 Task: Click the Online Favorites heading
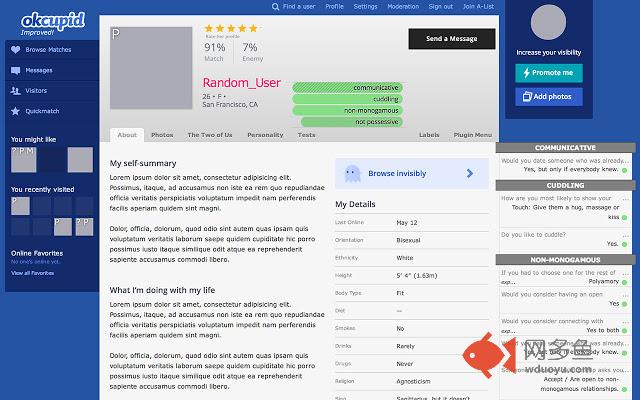pos(37,253)
